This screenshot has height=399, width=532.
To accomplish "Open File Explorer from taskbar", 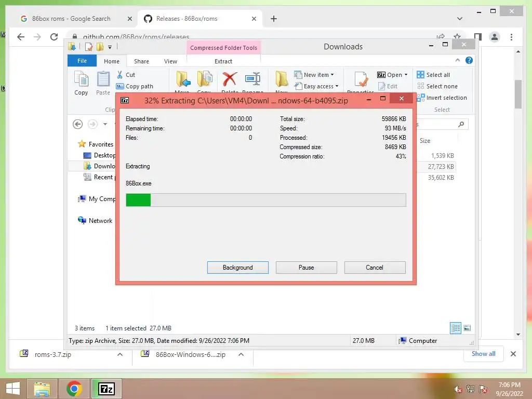I will 42,389.
